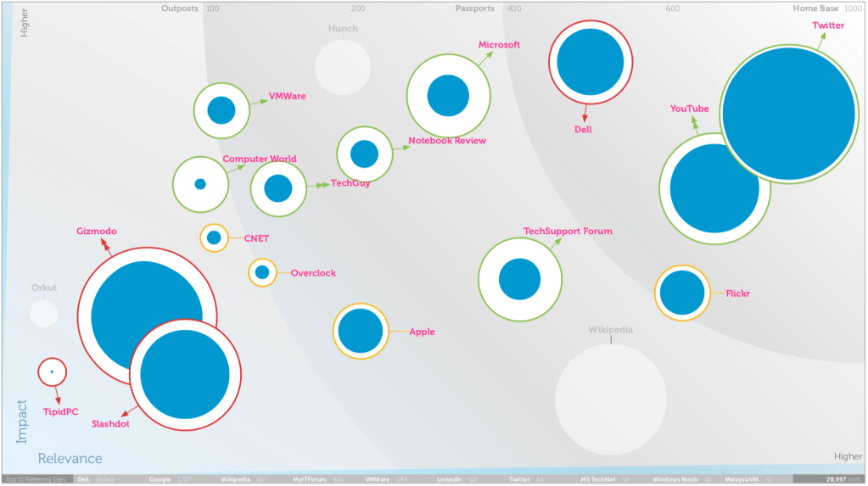This screenshot has width=868, height=486.
Task: Select the small TipidPC bubble
Action: click(x=52, y=371)
